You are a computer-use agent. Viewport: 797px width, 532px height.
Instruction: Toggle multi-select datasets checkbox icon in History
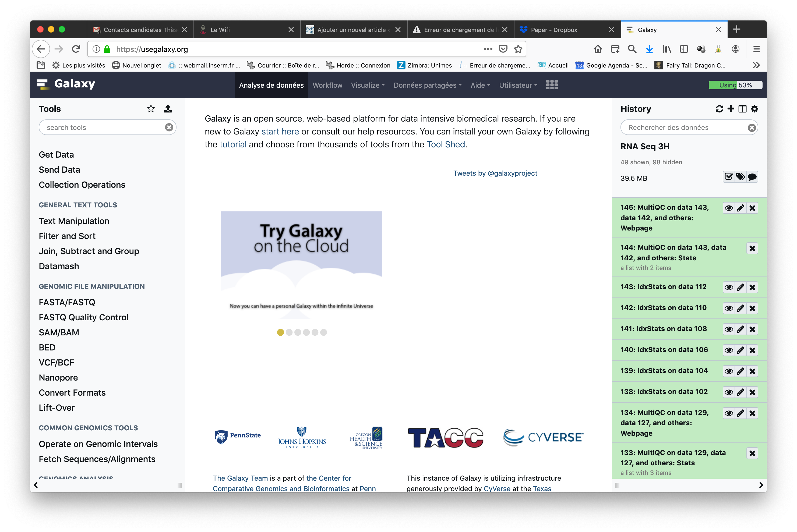click(728, 177)
